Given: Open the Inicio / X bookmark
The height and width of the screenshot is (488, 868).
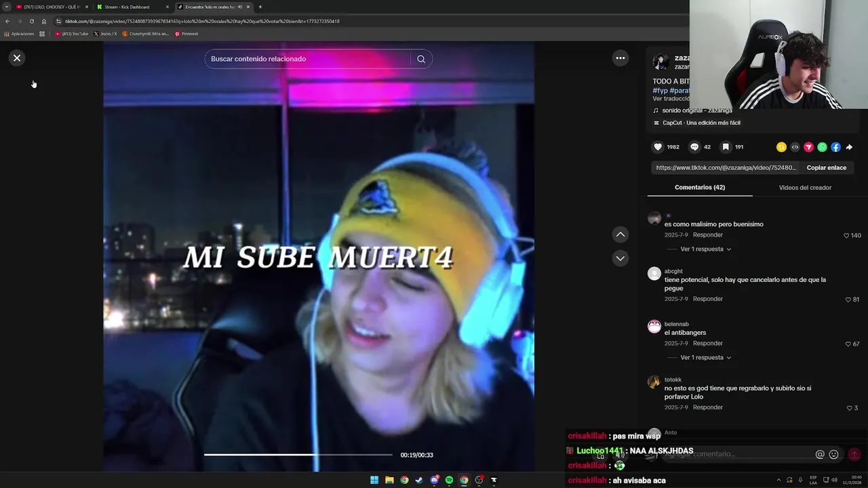Looking at the screenshot, I should (x=105, y=33).
